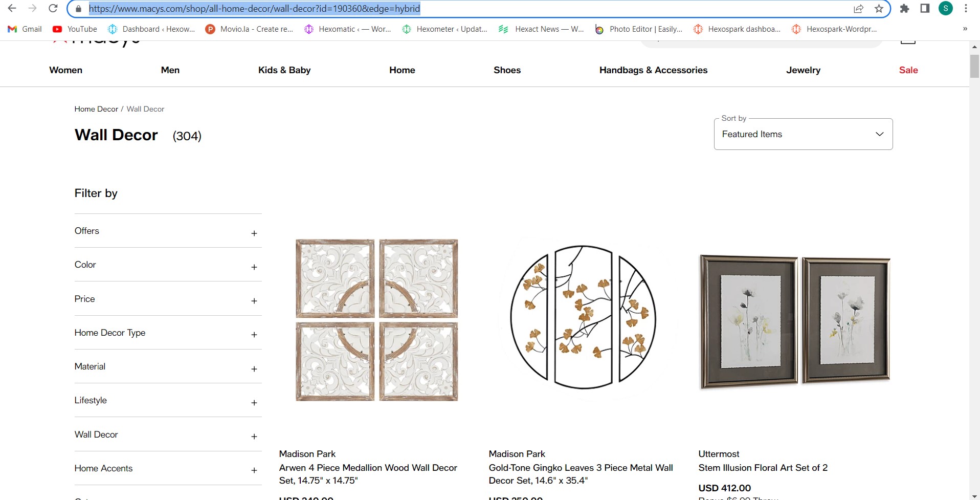The width and height of the screenshot is (980, 500).
Task: Reload the current page
Action: click(x=53, y=9)
